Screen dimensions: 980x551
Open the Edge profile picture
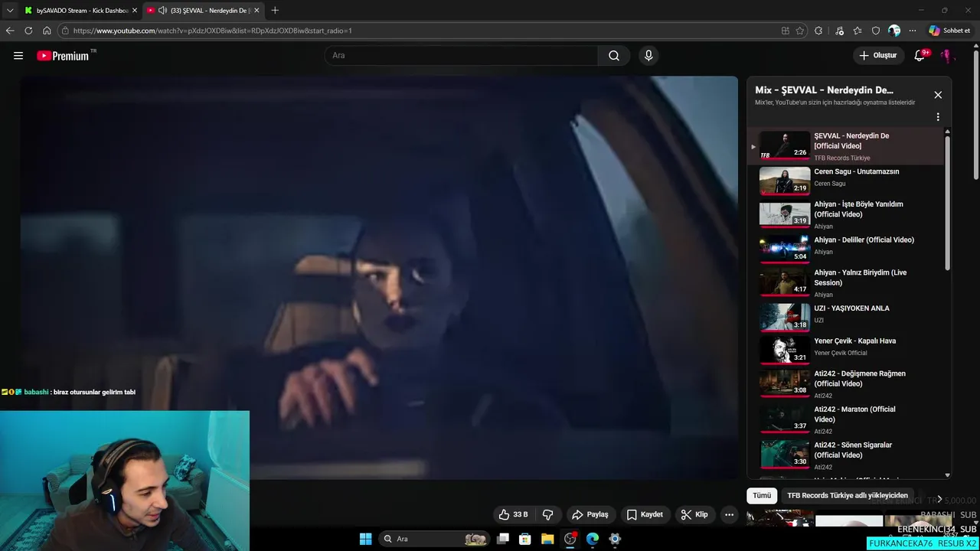coord(894,31)
